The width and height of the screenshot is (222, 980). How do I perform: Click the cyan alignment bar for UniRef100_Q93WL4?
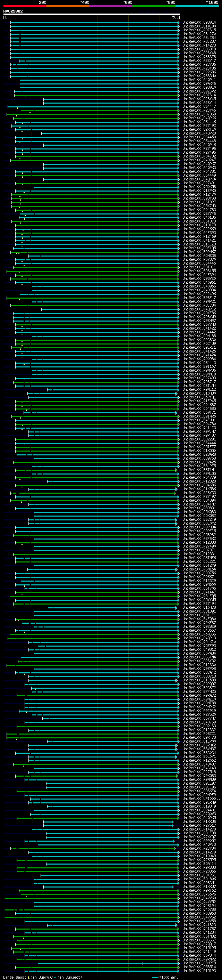(95, 23)
